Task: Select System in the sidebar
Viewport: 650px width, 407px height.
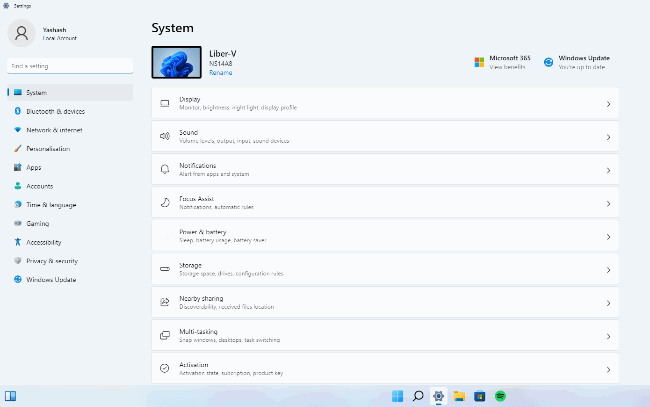Action: tap(70, 92)
